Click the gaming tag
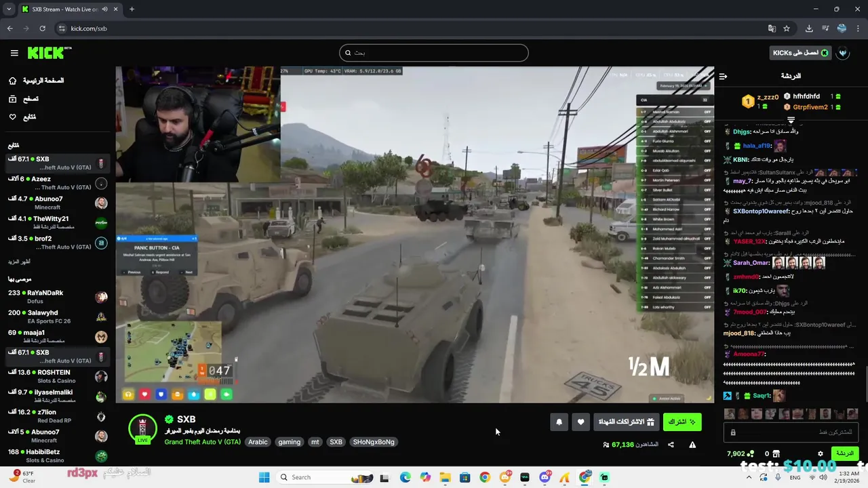The image size is (868, 488). pyautogui.click(x=289, y=442)
